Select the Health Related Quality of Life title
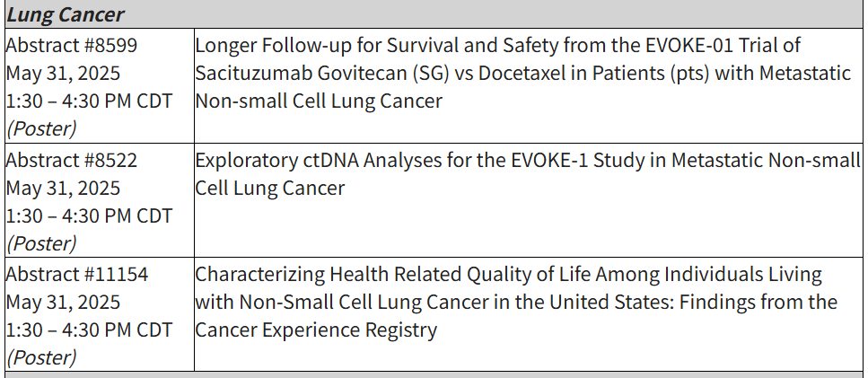The image size is (868, 378). 516,302
